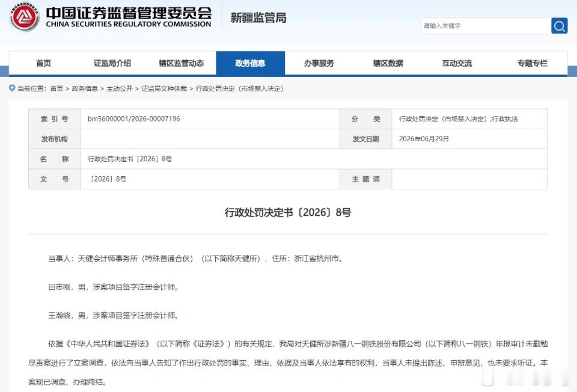Focus the 请输入关键字 search field
Viewport: 577px width, 392px height.
[486, 26]
